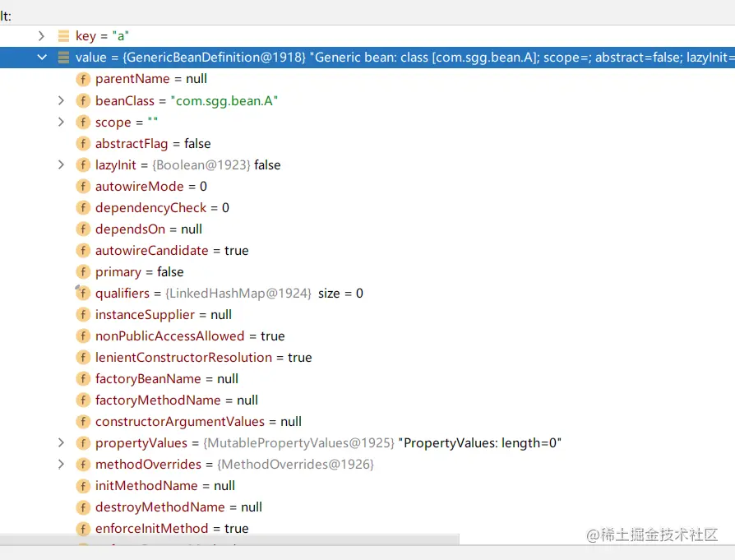735x560 pixels.
Task: Select the key = "a" row text
Action: pyautogui.click(x=102, y=36)
